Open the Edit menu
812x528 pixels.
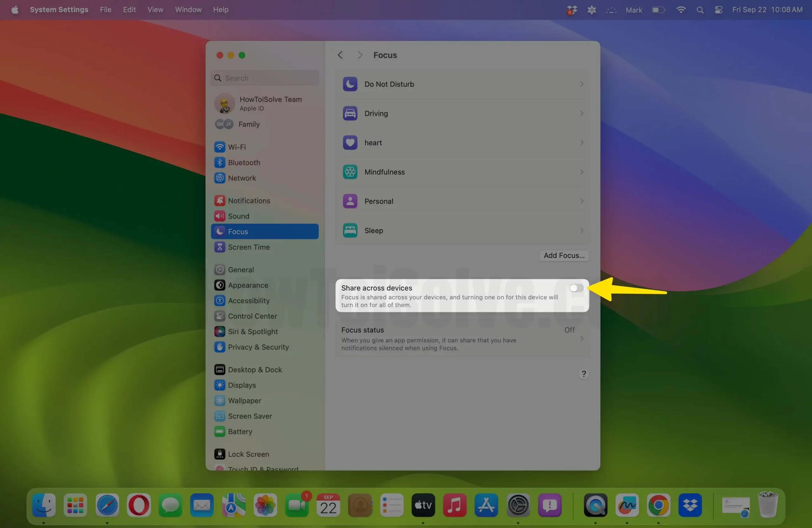[x=129, y=10]
